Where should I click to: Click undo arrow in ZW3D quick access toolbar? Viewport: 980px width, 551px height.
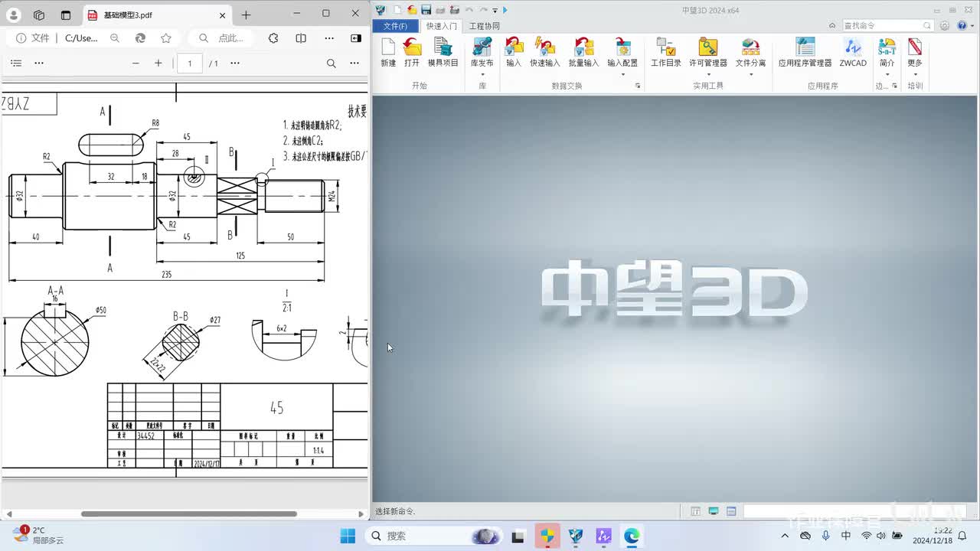tap(469, 10)
